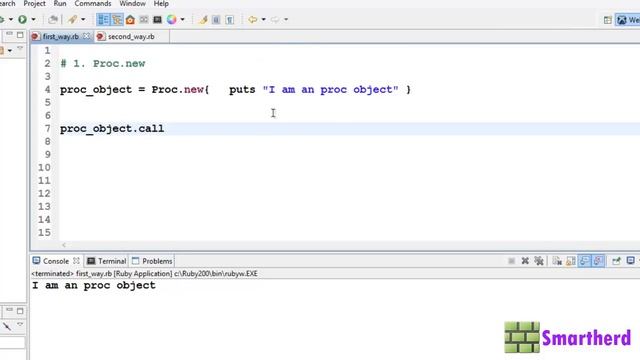
Task: Click console output 'I am an proc object'
Action: pos(94,285)
